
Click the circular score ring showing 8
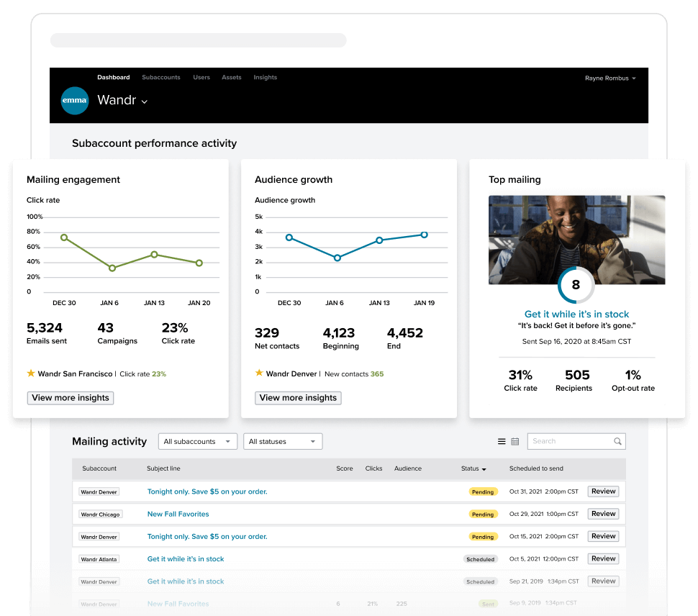(576, 285)
